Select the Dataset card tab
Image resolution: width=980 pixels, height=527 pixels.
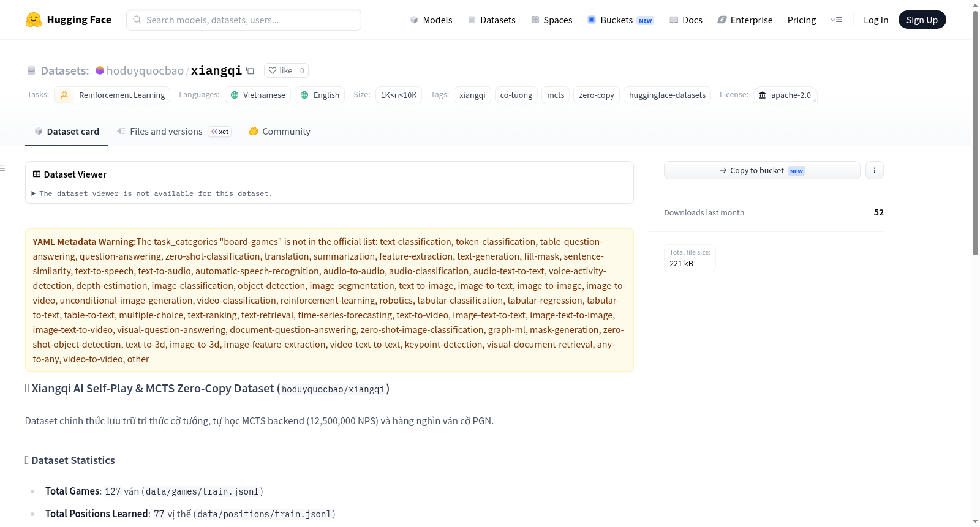(67, 132)
